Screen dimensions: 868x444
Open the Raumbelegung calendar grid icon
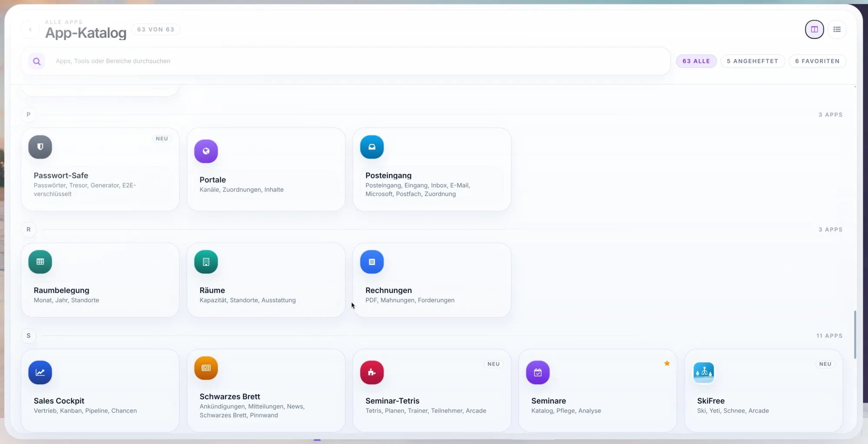tap(40, 262)
